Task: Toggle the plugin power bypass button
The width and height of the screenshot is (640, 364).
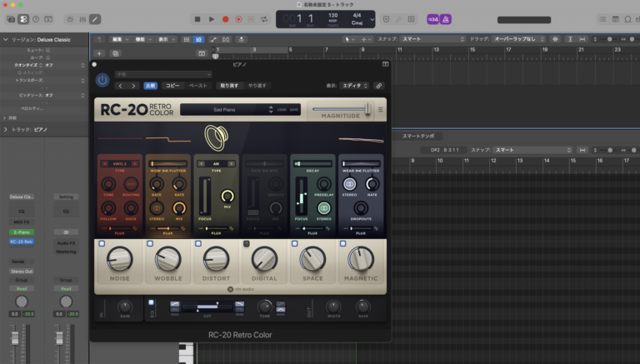Action: 102,80
